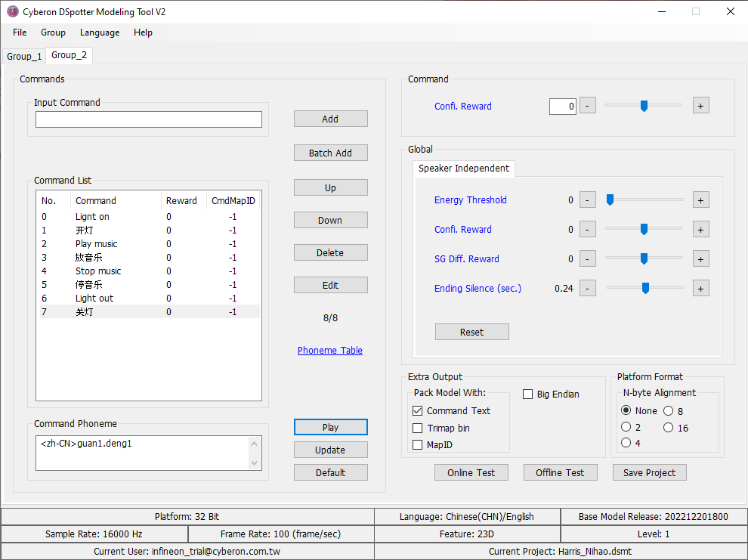The width and height of the screenshot is (748, 560).
Task: Click Update to apply model changes
Action: 330,449
